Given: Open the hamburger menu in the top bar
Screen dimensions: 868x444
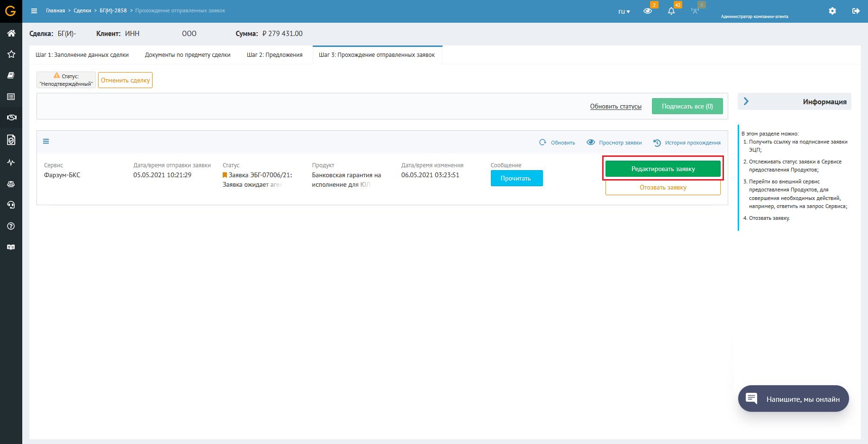Looking at the screenshot, I should [x=34, y=11].
